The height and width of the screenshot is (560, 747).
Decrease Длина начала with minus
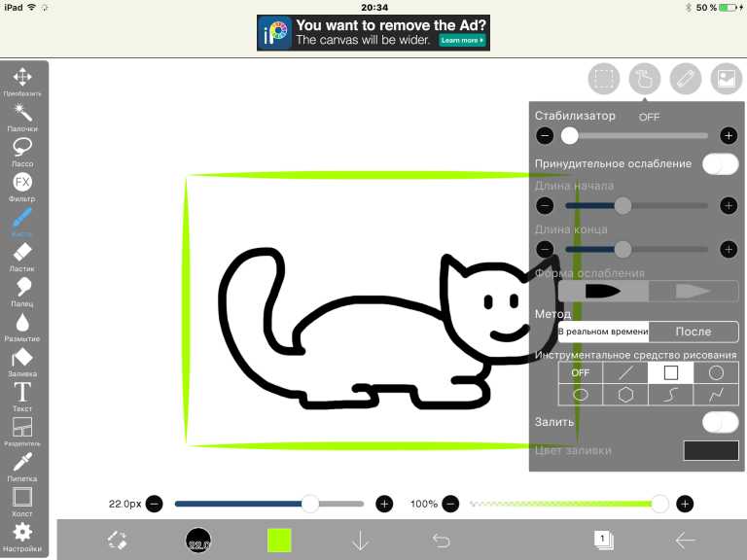click(x=545, y=206)
